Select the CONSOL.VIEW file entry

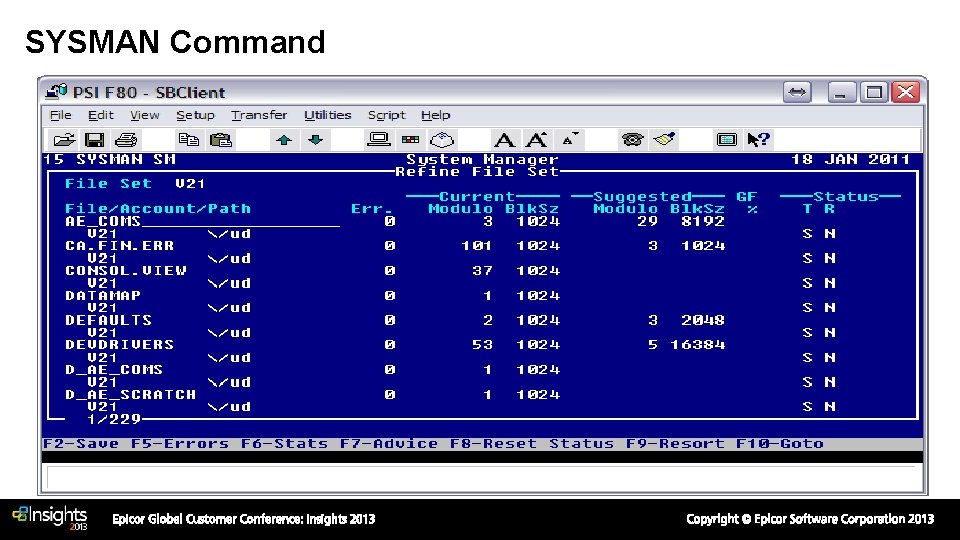click(x=126, y=271)
